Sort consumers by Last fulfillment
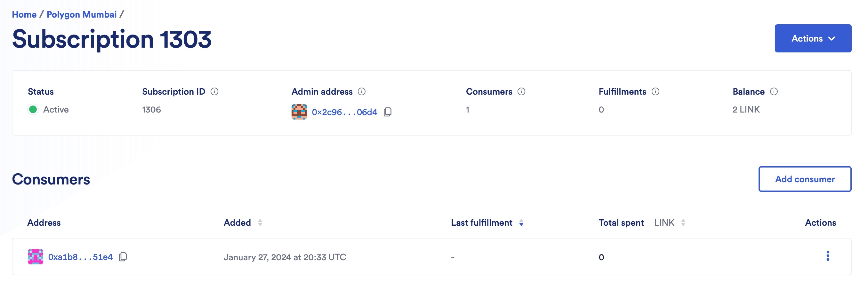The image size is (868, 289). tap(522, 223)
